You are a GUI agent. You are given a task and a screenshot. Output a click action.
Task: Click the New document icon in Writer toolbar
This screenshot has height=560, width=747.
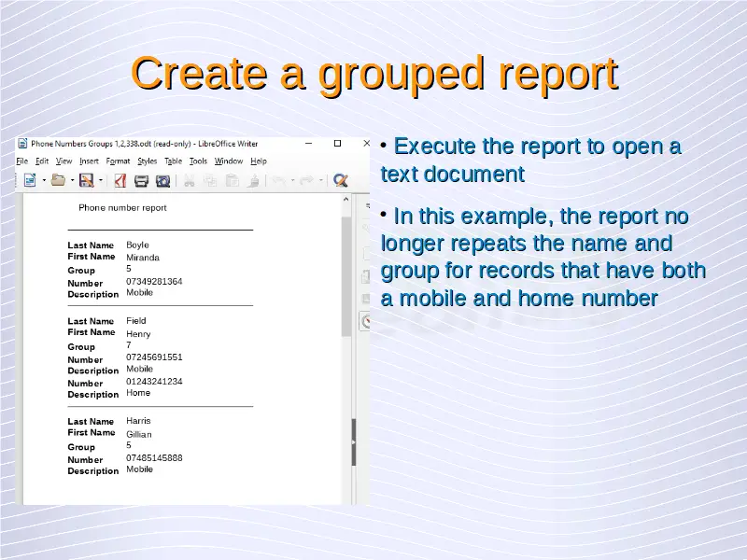click(30, 180)
